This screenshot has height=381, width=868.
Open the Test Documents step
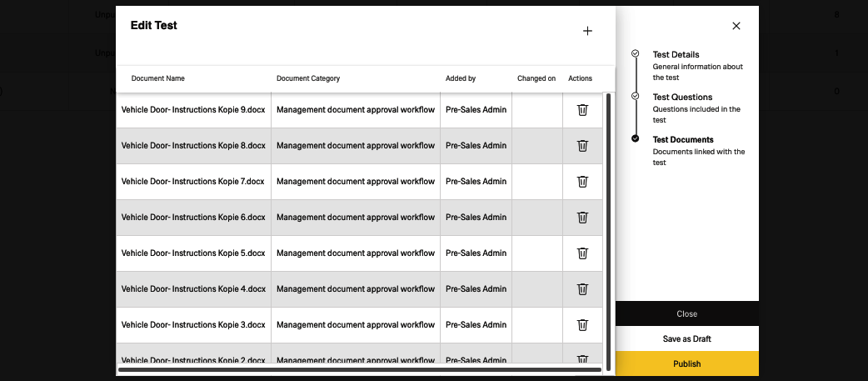(683, 140)
